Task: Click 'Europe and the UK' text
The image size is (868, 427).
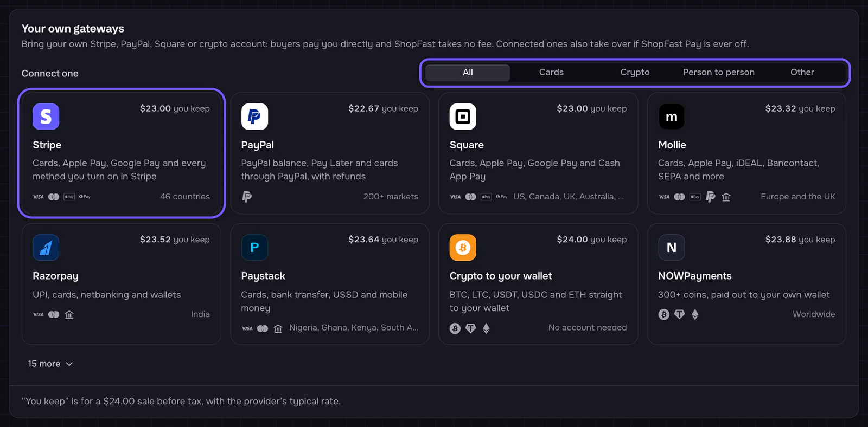Action: point(798,197)
